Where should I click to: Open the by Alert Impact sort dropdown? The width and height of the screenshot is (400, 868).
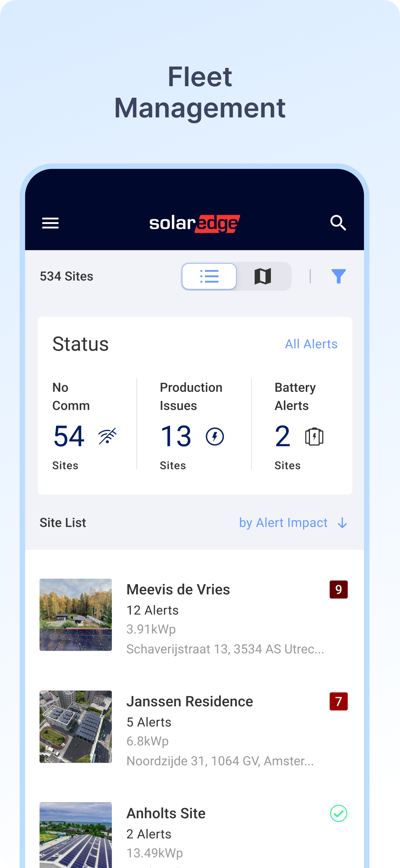(283, 523)
